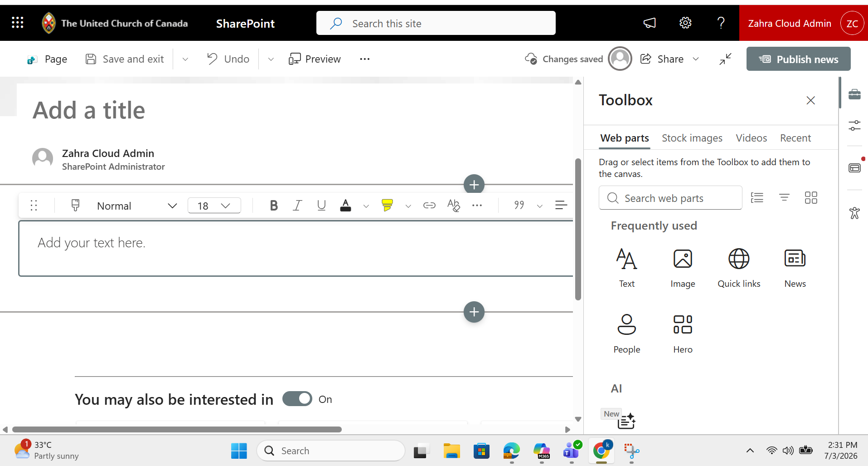Click the new AI web part icon
The width and height of the screenshot is (868, 466).
tap(626, 421)
